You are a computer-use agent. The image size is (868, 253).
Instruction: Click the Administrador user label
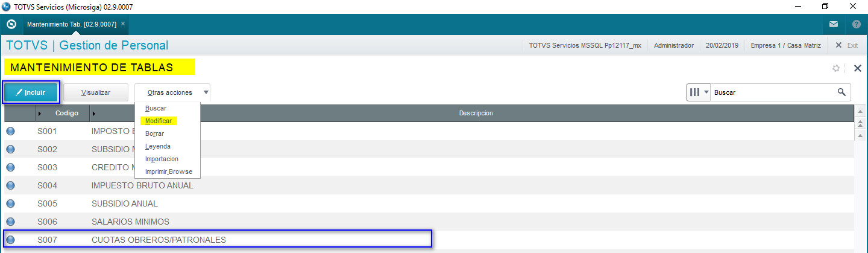[x=673, y=45]
